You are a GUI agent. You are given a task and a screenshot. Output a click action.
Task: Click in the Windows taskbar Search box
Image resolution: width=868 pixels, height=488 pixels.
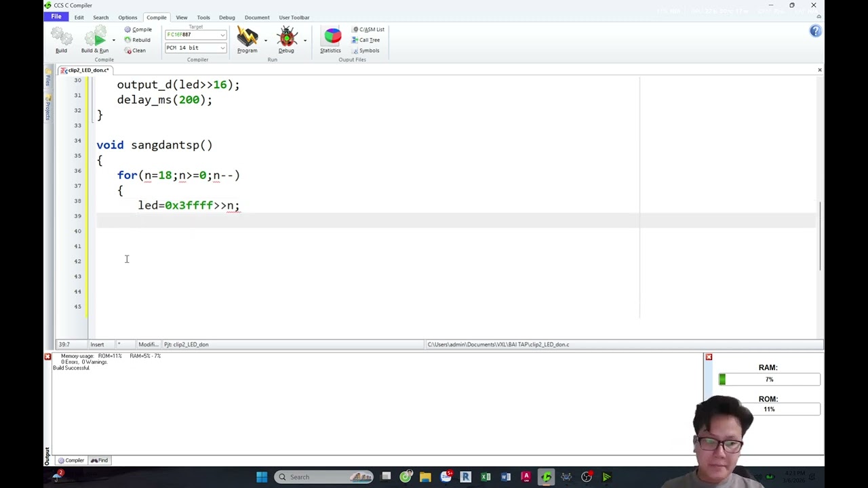point(324,477)
